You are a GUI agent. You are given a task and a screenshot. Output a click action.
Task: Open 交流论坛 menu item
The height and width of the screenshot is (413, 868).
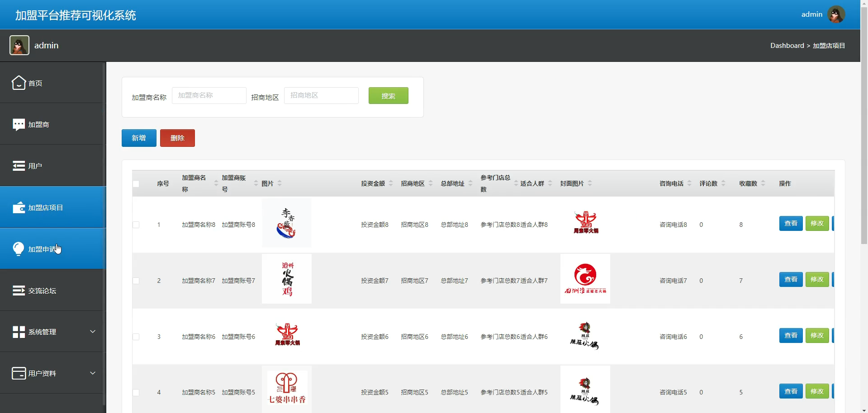[x=53, y=291]
